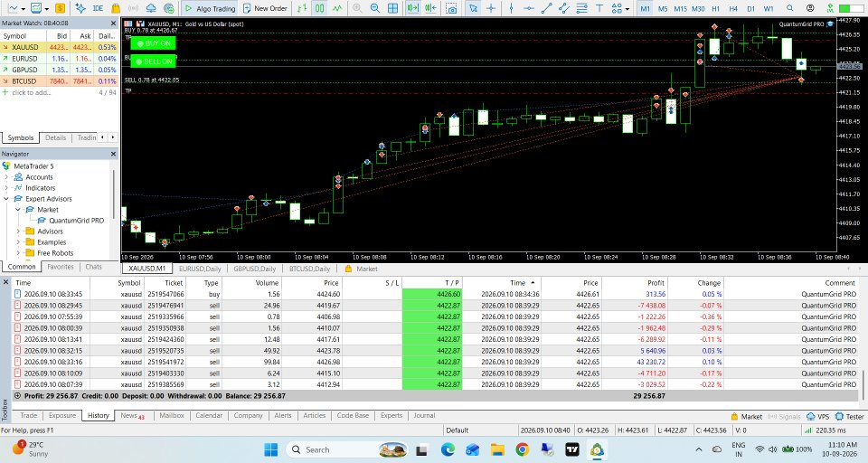The width and height of the screenshot is (868, 463).
Task: Open the IDE (MetaEditor) icon
Action: pos(98,8)
